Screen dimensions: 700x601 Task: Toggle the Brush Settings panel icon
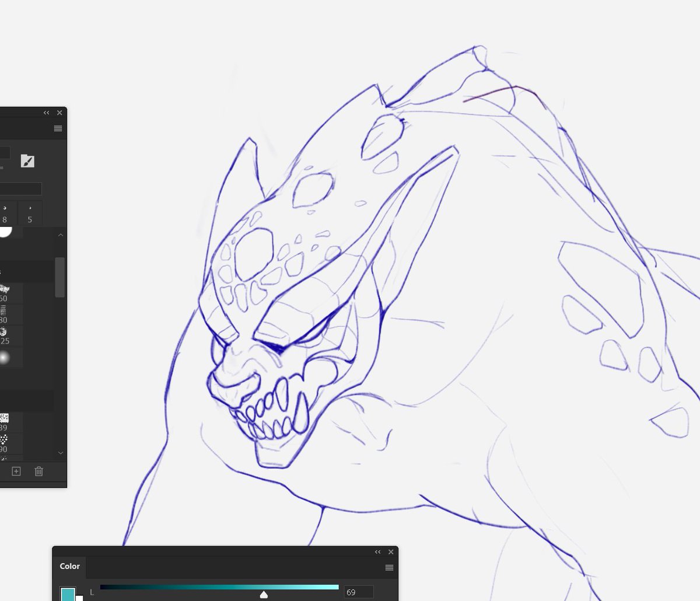(27, 161)
